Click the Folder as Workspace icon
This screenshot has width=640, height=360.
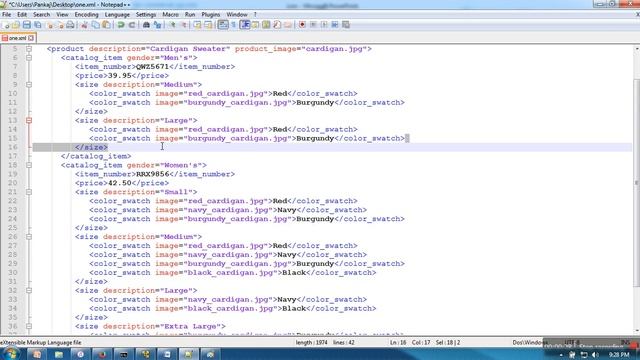[288, 25]
